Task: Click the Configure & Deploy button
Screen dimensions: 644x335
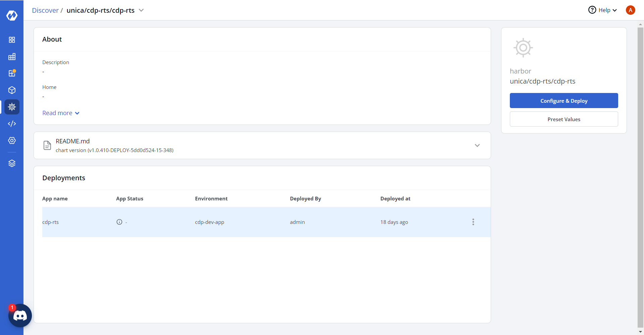Action: tap(564, 101)
